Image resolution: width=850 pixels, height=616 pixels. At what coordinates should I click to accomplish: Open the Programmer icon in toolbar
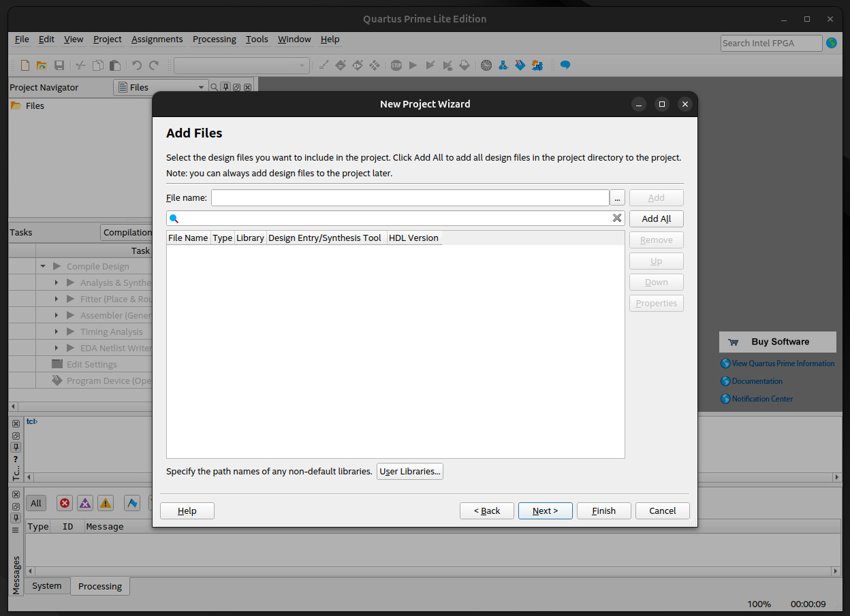point(520,65)
